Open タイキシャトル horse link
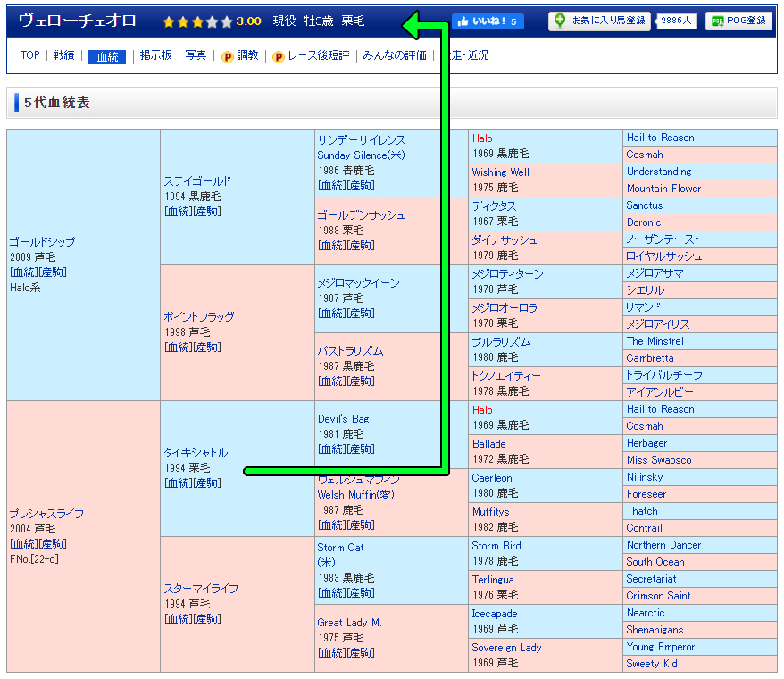This screenshot has width=784, height=679. click(x=196, y=453)
